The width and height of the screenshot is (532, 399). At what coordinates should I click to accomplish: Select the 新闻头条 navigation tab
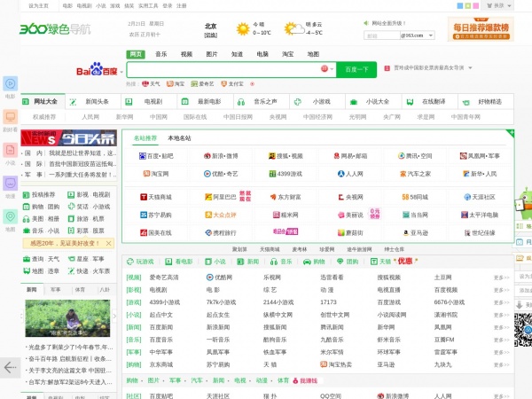(93, 101)
